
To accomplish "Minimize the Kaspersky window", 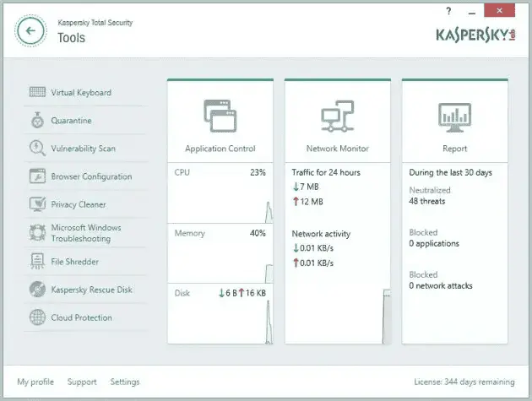I will point(472,12).
